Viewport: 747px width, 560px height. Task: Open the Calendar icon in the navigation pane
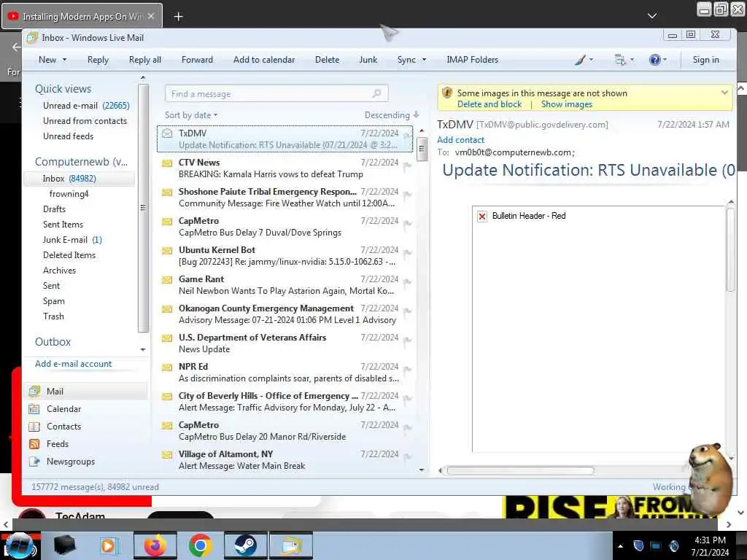[34, 409]
